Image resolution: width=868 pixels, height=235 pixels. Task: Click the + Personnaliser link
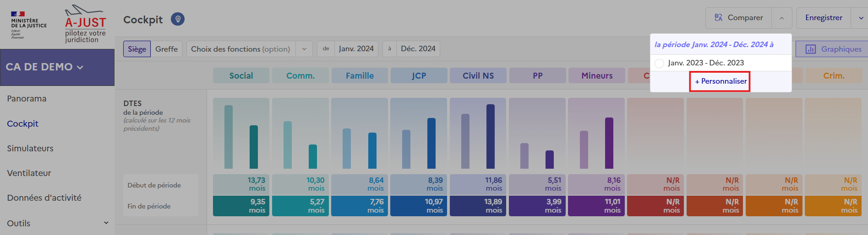pyautogui.click(x=720, y=81)
